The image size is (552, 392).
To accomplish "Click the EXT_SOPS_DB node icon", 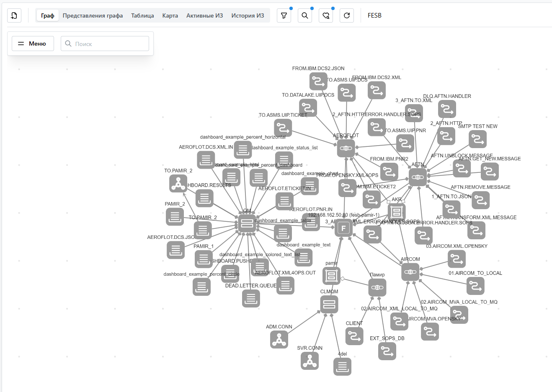I will click(x=387, y=351).
